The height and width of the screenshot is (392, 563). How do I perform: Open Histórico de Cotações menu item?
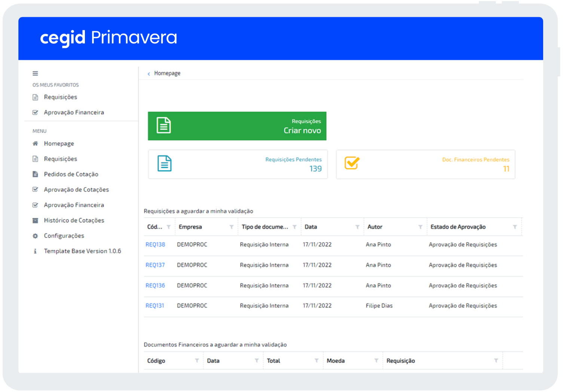(74, 221)
